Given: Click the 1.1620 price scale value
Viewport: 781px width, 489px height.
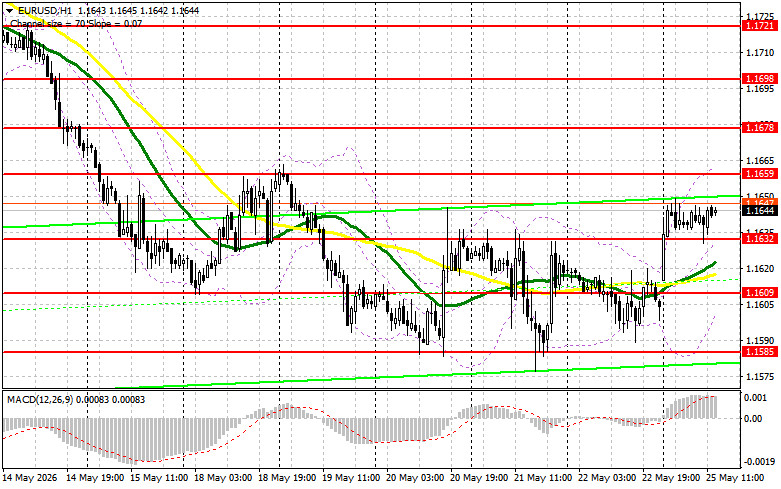Looking at the screenshot, I should tap(761, 269).
